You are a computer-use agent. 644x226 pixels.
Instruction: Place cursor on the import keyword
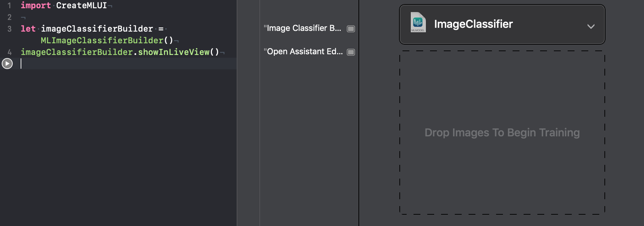[36, 5]
